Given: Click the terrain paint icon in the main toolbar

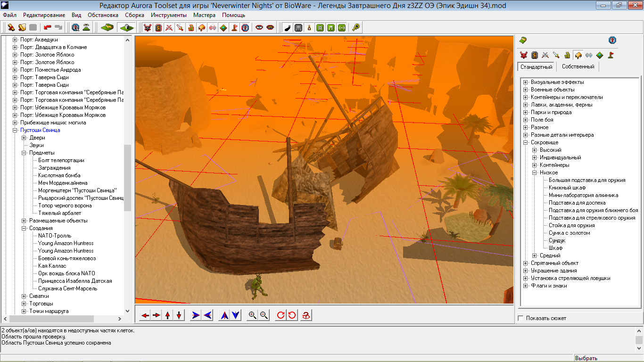Looking at the screenshot, I should (107, 28).
